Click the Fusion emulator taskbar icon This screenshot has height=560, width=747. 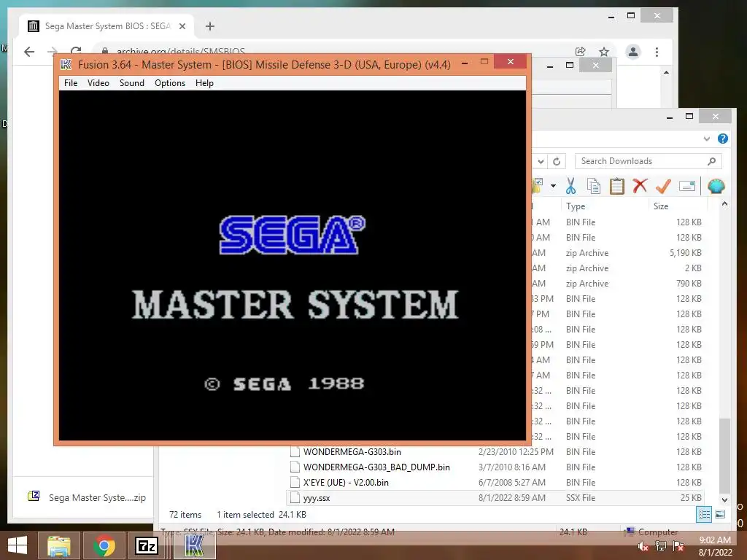[194, 545]
